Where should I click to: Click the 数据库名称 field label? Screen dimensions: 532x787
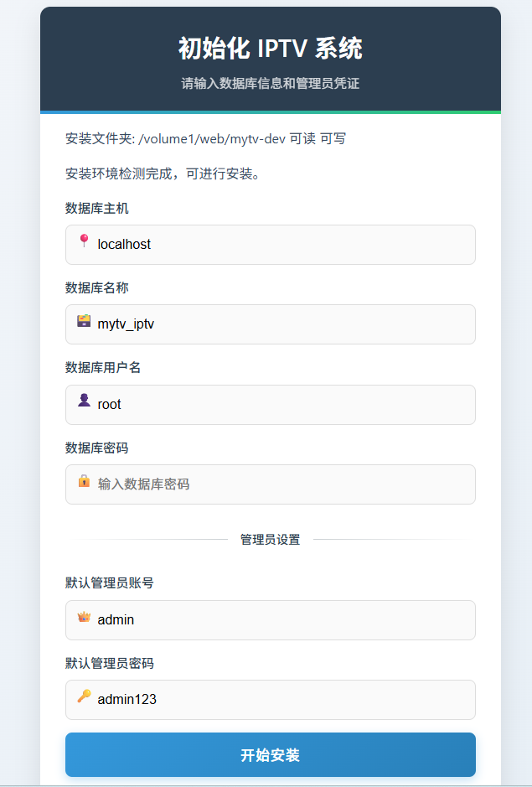coord(97,288)
